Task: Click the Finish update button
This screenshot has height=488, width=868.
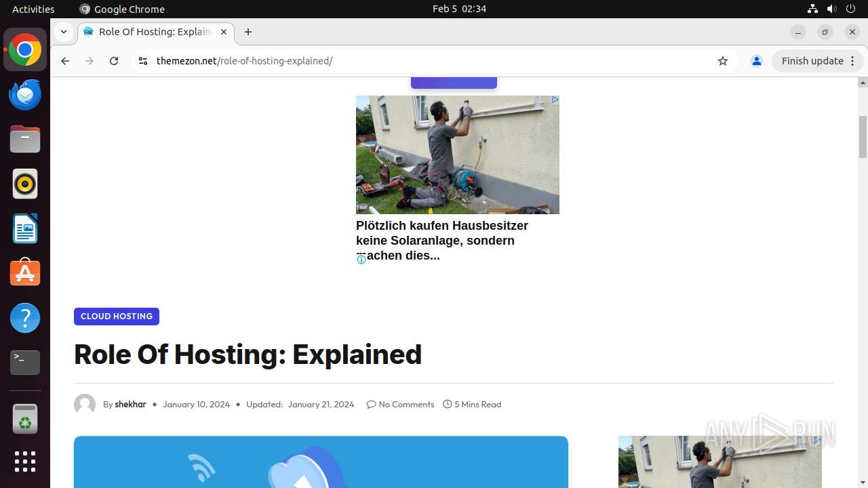Action: coord(812,61)
